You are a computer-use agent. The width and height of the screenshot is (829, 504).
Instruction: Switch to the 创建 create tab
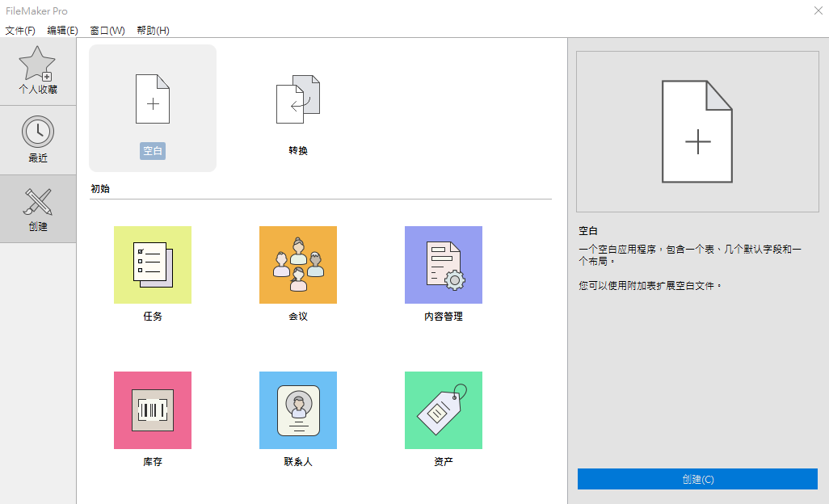(x=38, y=209)
